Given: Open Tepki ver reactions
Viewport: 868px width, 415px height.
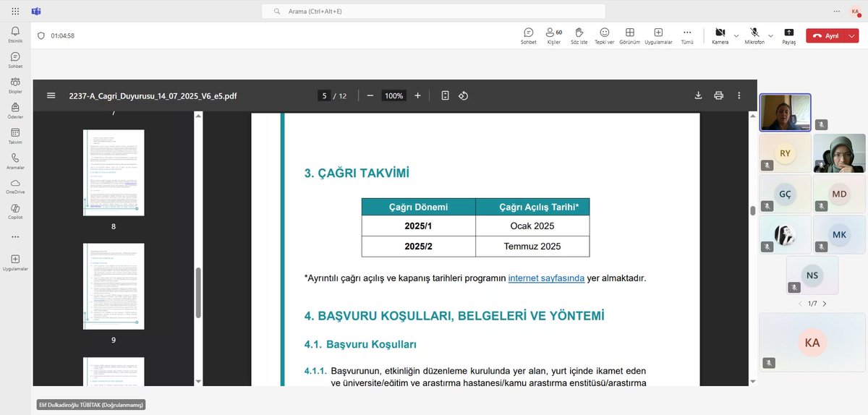Looking at the screenshot, I should (604, 35).
